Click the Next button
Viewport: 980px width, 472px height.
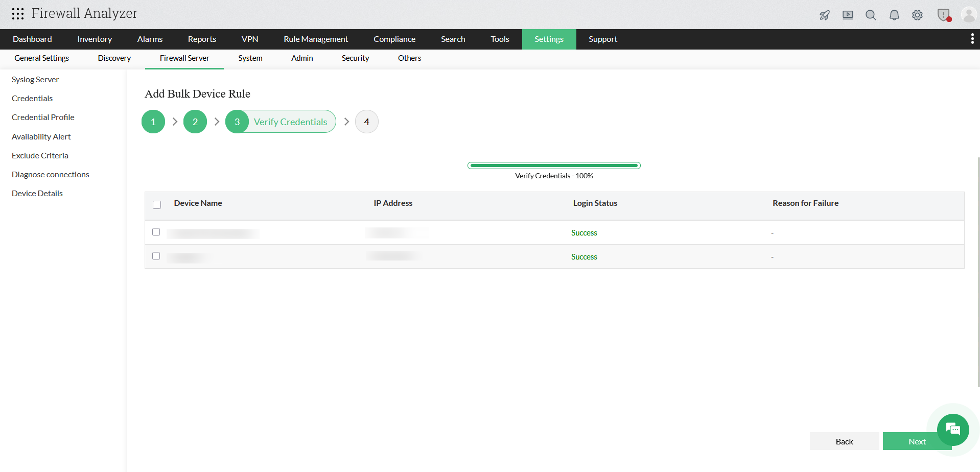(x=917, y=441)
